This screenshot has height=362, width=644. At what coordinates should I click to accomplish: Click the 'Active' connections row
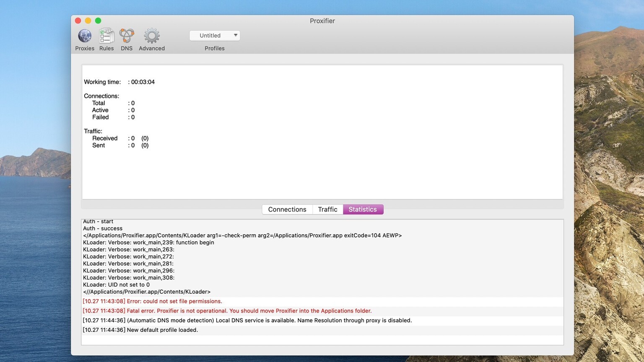(113, 110)
